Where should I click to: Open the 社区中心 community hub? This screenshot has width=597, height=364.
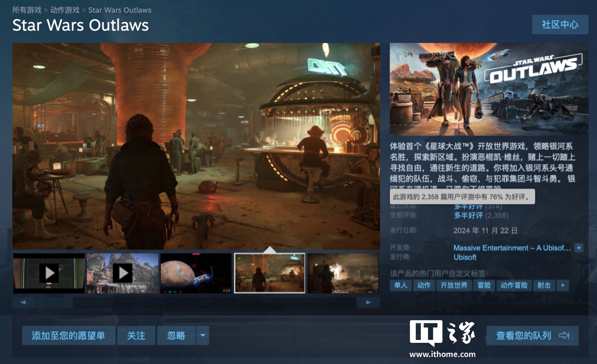point(560,25)
